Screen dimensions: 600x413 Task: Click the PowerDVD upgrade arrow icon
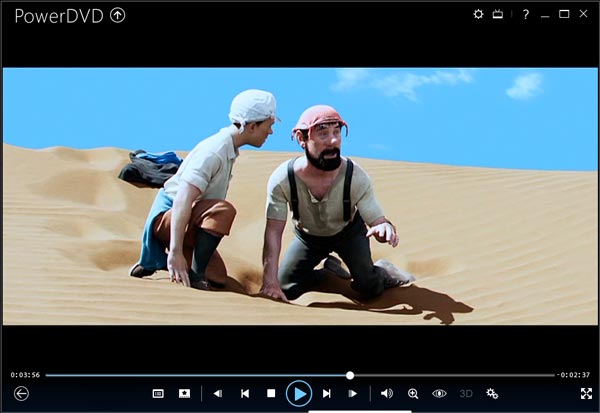point(117,15)
